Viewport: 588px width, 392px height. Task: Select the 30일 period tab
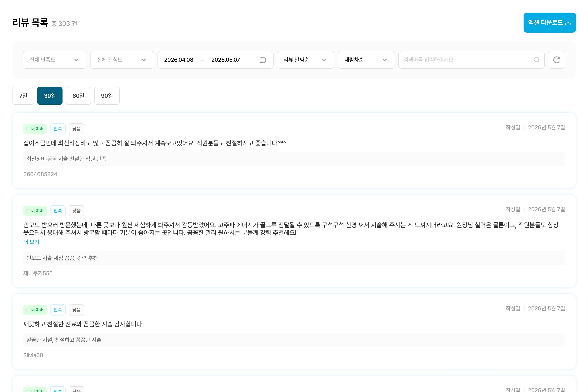point(50,96)
